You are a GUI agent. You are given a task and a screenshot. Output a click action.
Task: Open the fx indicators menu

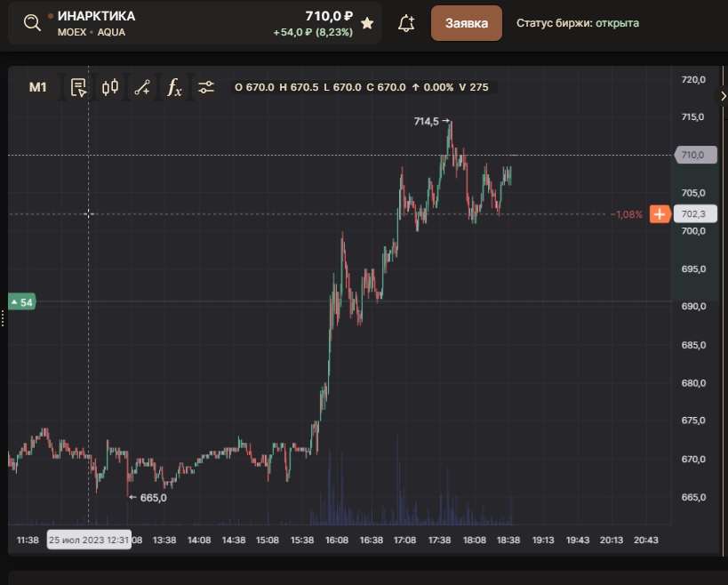point(174,87)
